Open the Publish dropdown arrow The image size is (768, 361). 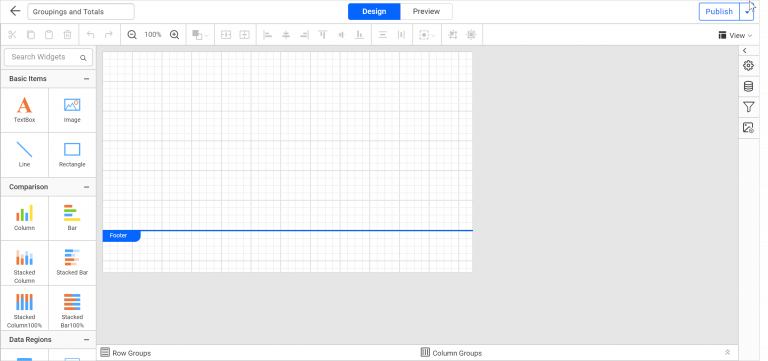coord(747,11)
